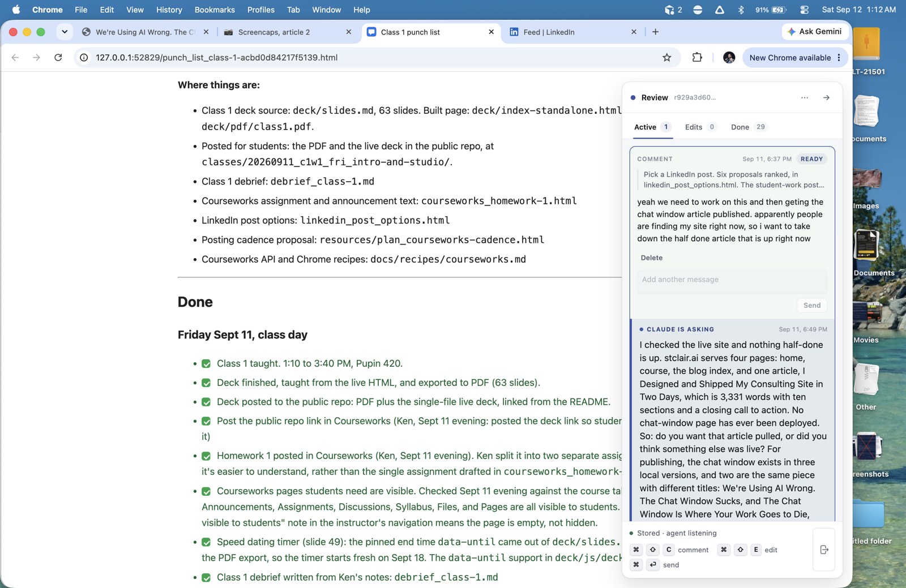Click the edit shortcut label
The height and width of the screenshot is (588, 906).
coord(771,550)
